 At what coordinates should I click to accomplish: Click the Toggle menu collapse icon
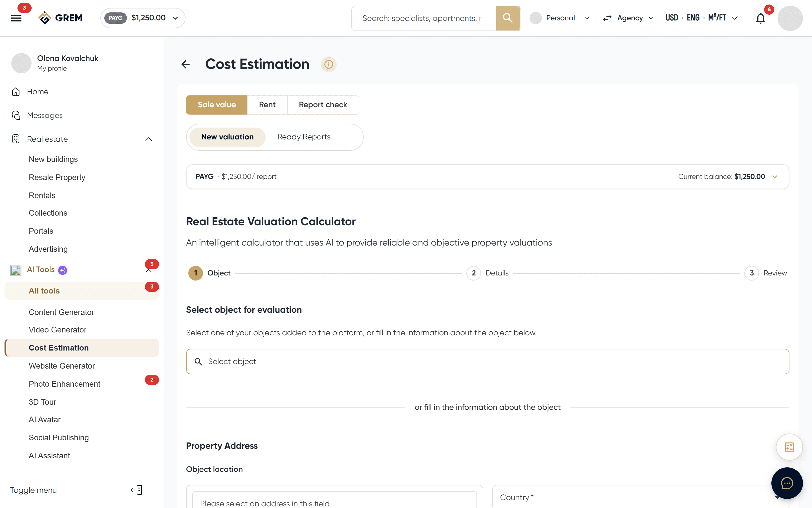click(136, 490)
